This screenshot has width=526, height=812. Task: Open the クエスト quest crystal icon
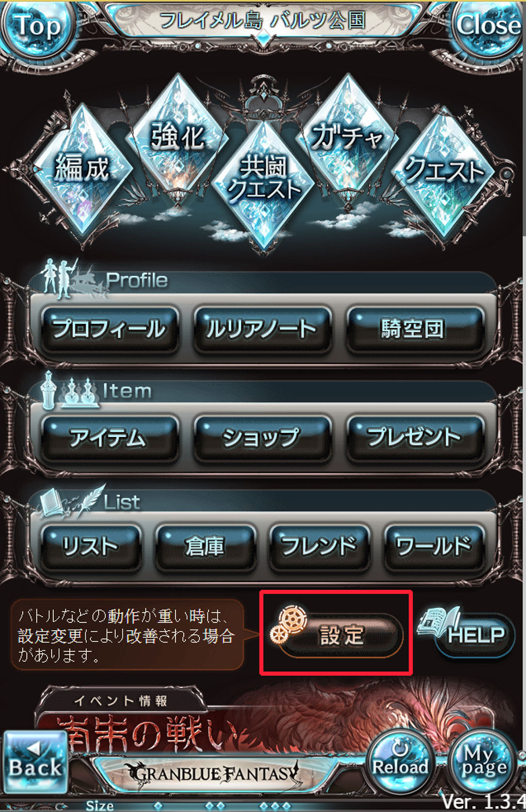point(444,170)
